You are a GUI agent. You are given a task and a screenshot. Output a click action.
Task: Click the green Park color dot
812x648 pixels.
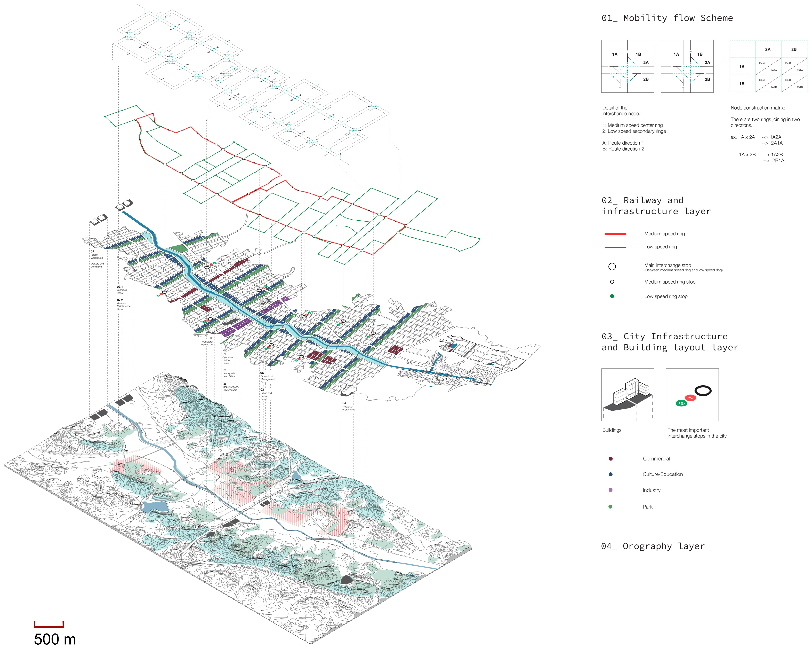click(x=610, y=507)
